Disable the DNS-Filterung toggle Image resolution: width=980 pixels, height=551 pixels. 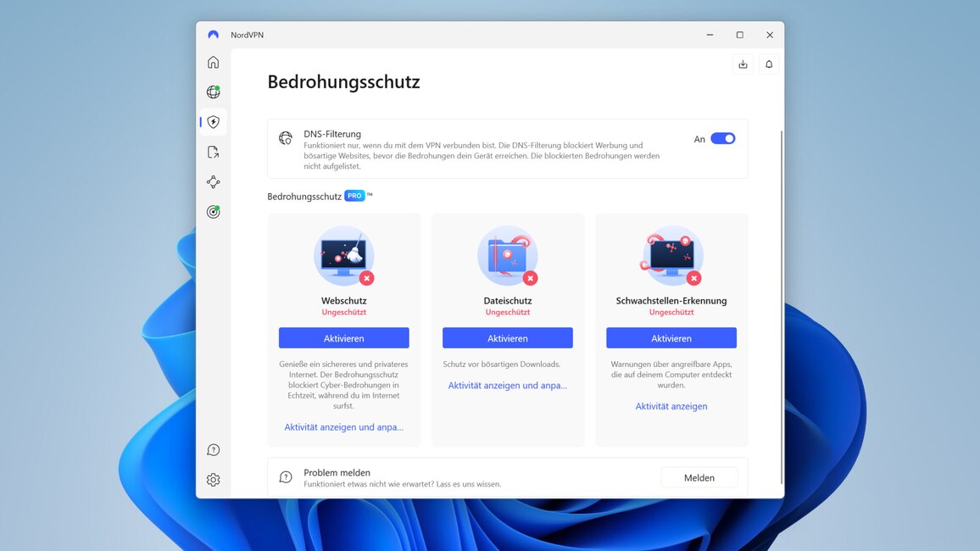723,137
